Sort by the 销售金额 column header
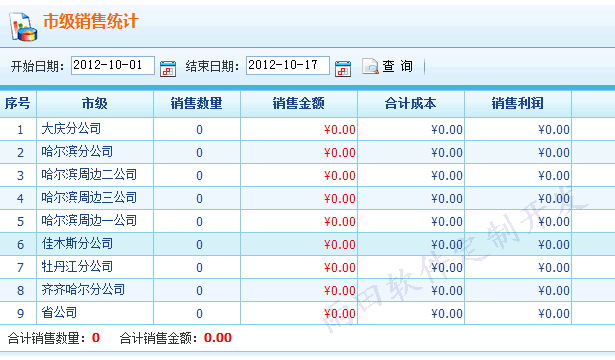This screenshot has height=360, width=615. coord(299,104)
